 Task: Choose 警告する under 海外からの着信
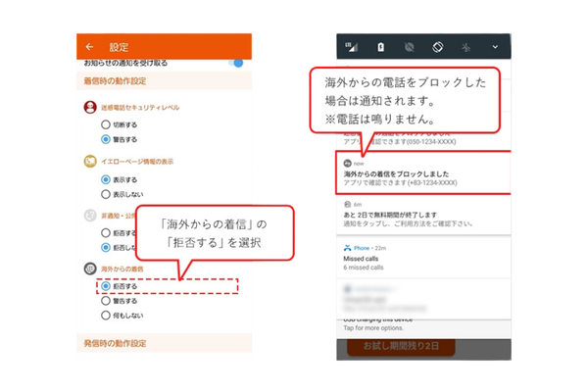pos(106,301)
